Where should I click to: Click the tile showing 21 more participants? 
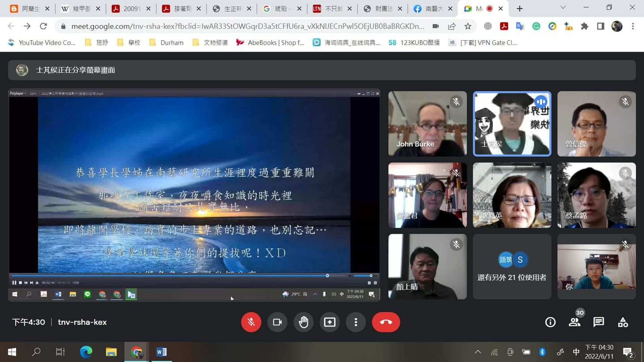click(512, 267)
